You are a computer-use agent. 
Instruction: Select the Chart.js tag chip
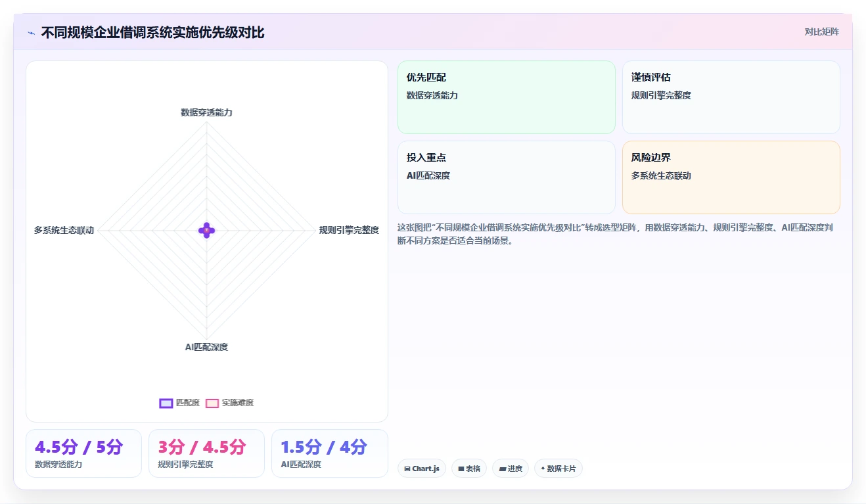coord(422,469)
